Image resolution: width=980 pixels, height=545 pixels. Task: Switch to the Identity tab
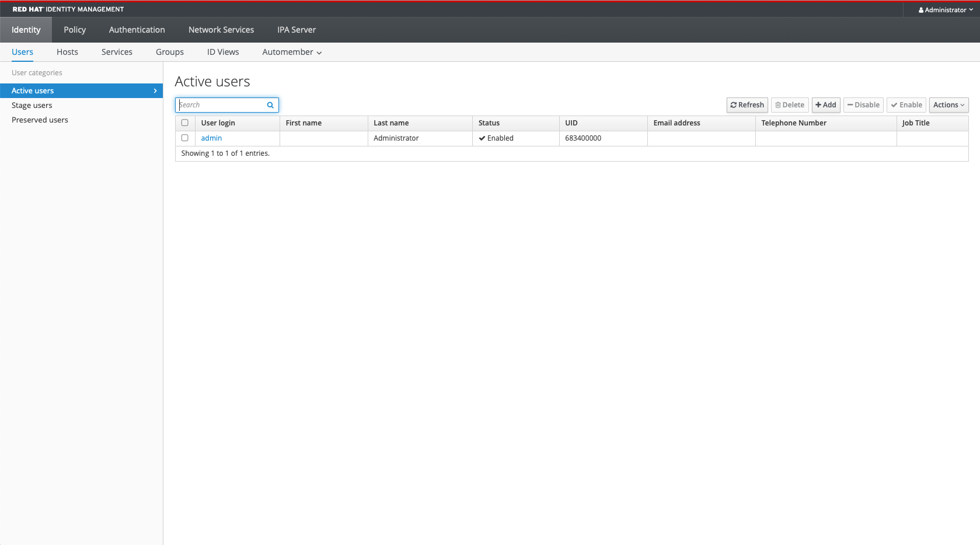pyautogui.click(x=26, y=30)
